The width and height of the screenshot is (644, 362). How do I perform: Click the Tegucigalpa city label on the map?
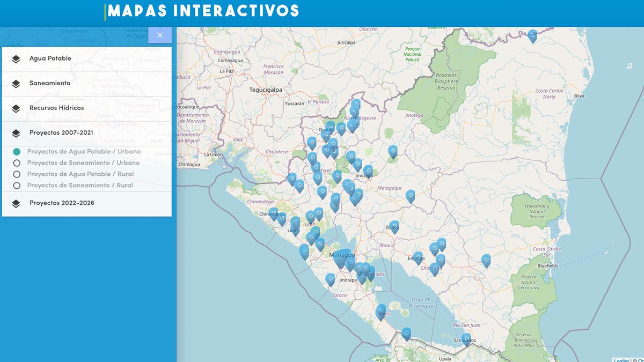[x=266, y=90]
